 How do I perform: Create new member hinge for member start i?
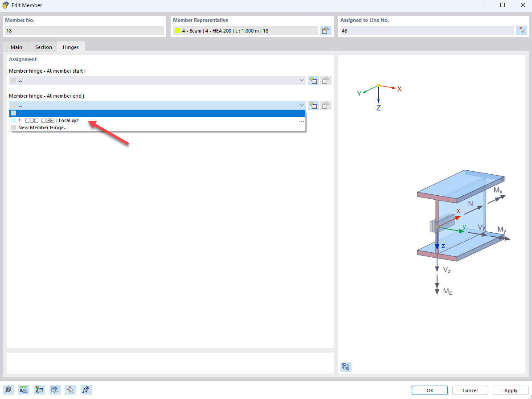tap(313, 81)
